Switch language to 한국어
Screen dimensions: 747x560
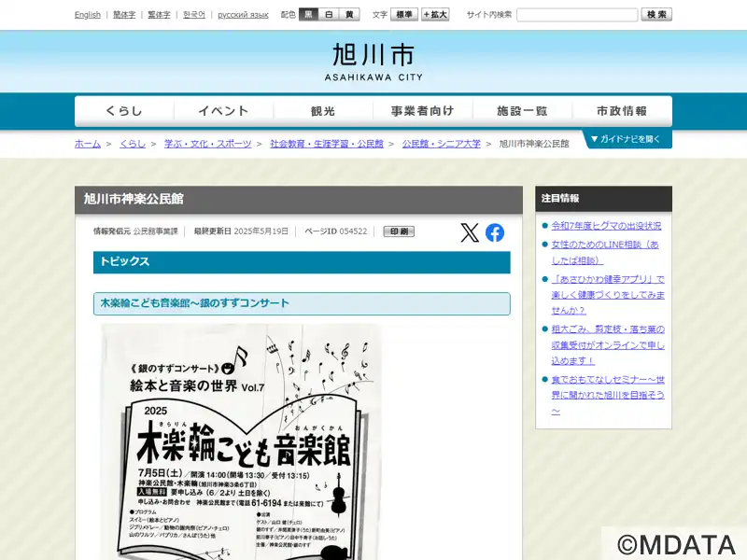pyautogui.click(x=194, y=15)
